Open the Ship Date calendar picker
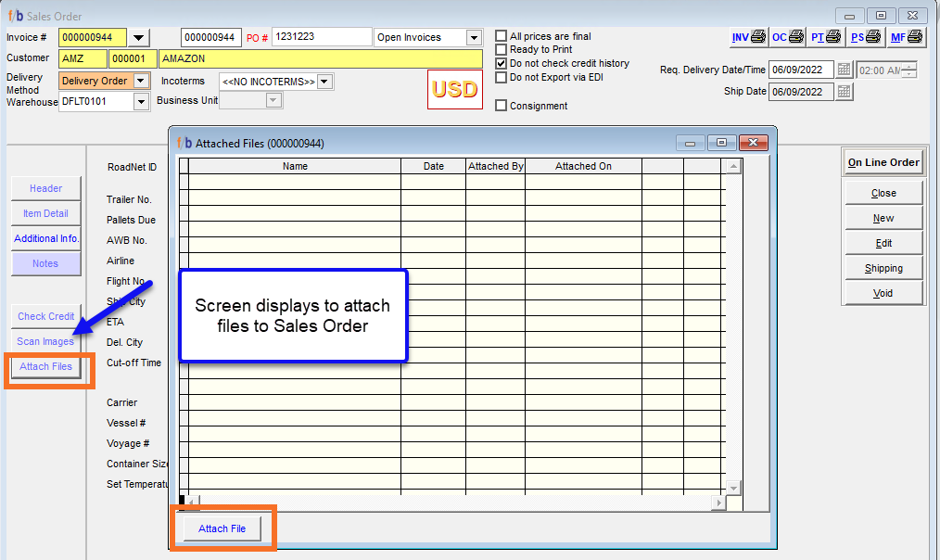The height and width of the screenshot is (560, 940). [x=844, y=92]
